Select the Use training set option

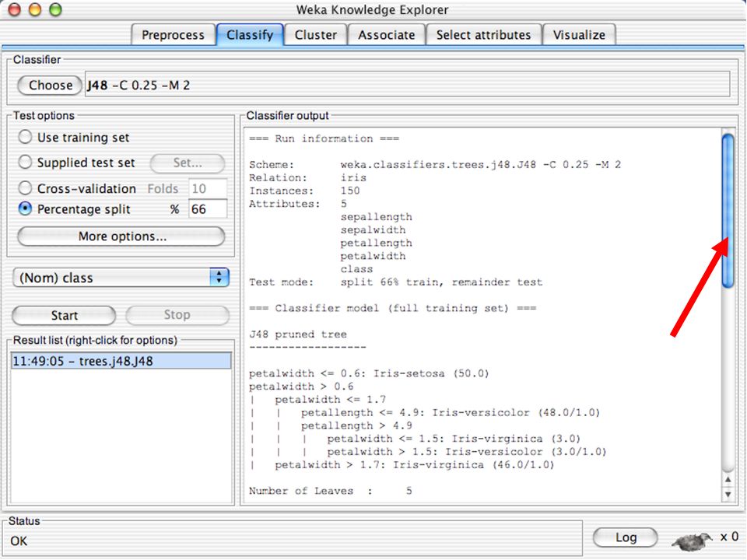click(25, 137)
